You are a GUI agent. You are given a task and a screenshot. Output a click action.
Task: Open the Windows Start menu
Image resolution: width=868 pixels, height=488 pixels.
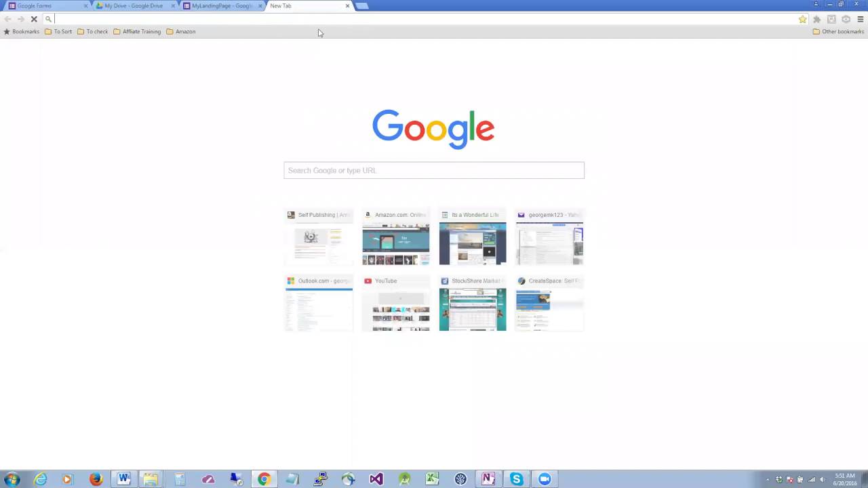tap(12, 479)
